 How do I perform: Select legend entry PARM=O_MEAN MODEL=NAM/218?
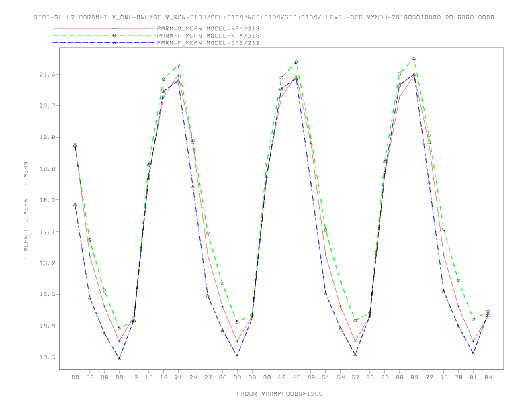point(208,28)
